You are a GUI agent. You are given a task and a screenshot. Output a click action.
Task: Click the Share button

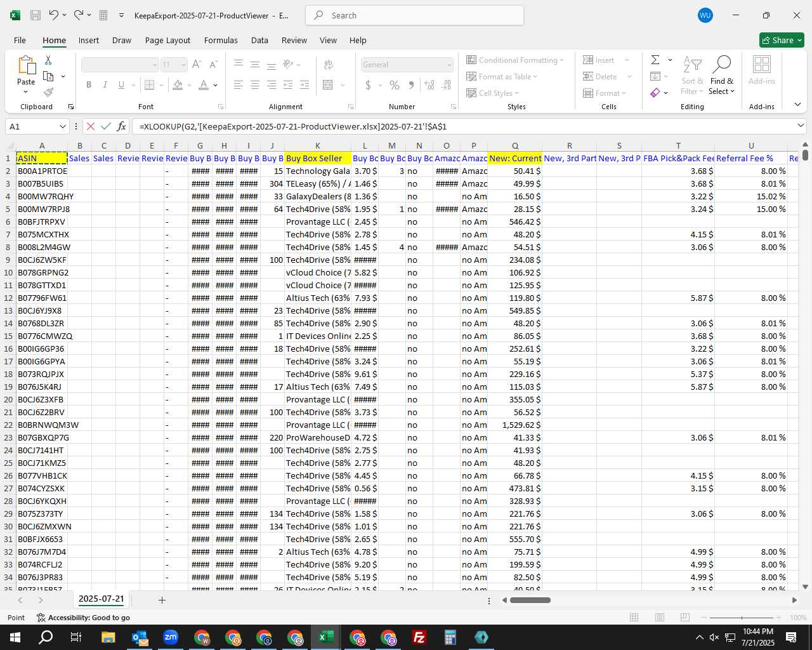click(782, 40)
